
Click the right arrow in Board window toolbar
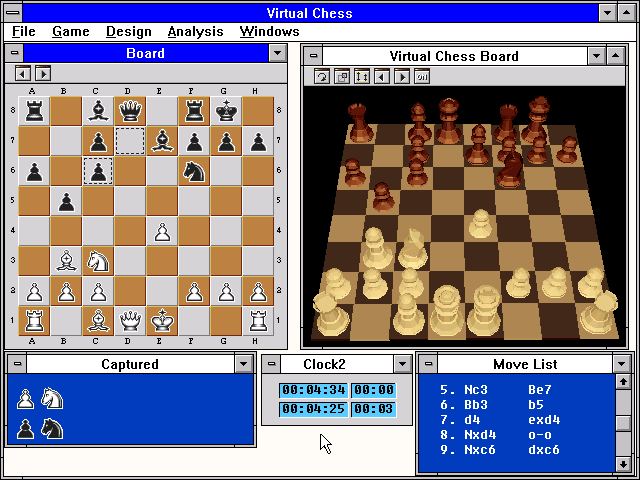[x=43, y=73]
